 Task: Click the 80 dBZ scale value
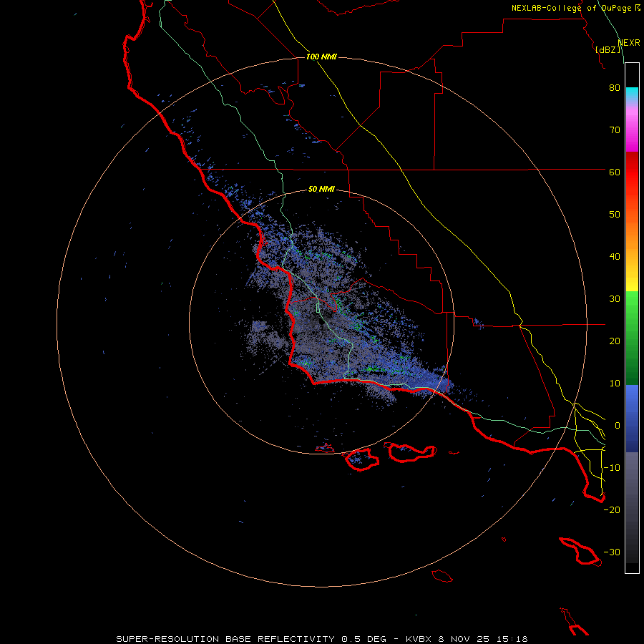(615, 88)
